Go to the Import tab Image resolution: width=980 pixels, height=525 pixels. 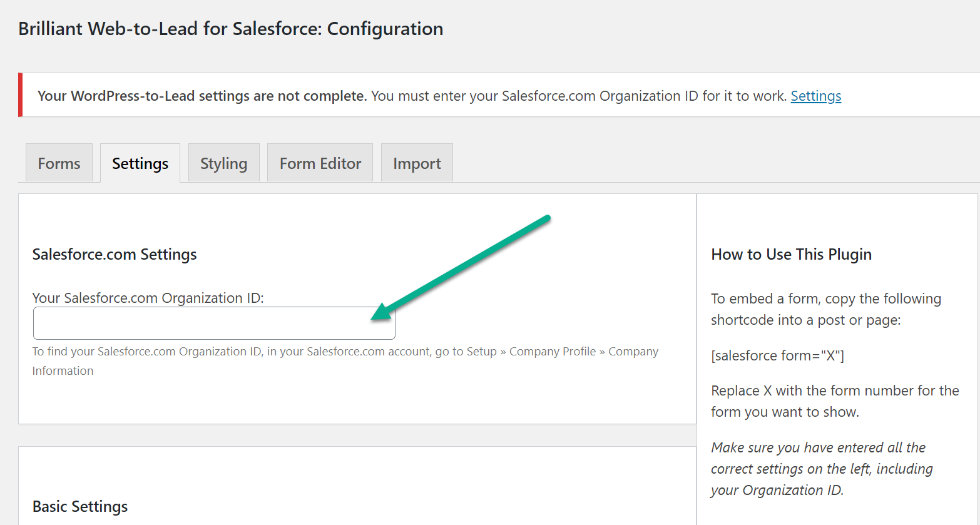click(417, 163)
